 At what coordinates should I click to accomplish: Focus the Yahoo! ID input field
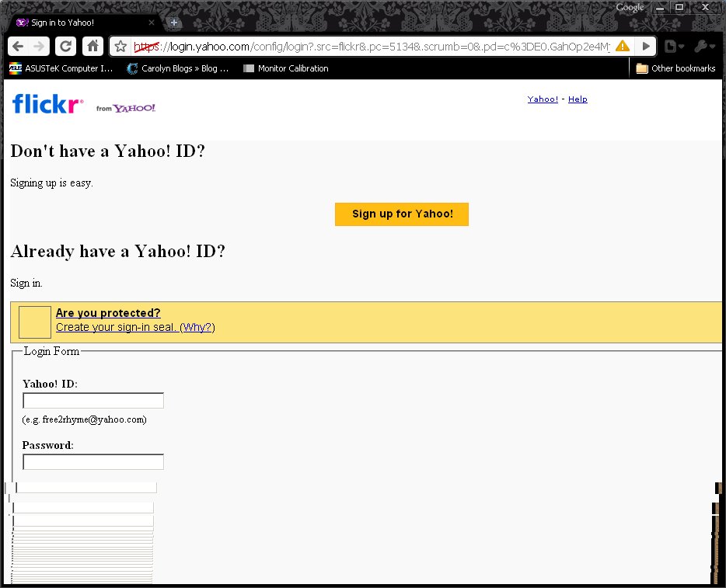tap(93, 401)
